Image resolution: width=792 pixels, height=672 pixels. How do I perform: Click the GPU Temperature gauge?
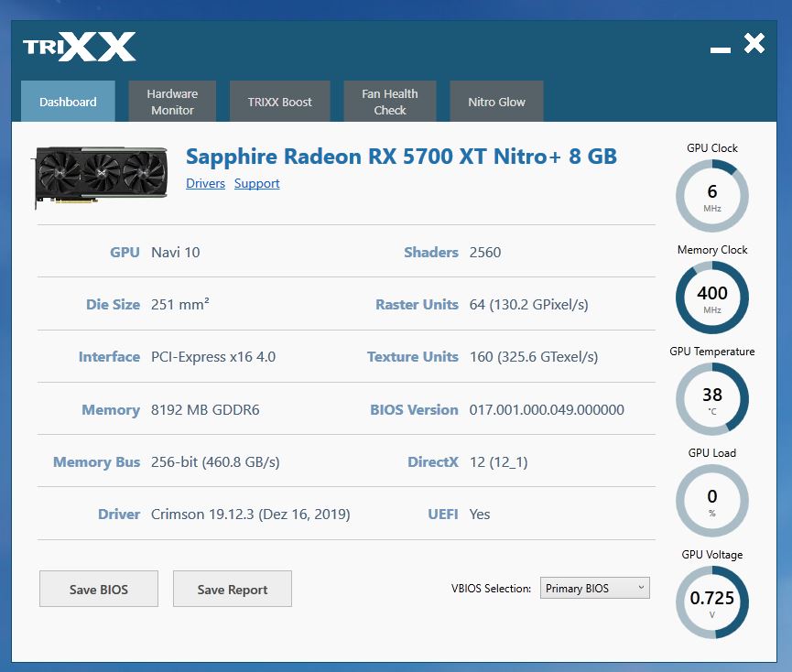[712, 399]
